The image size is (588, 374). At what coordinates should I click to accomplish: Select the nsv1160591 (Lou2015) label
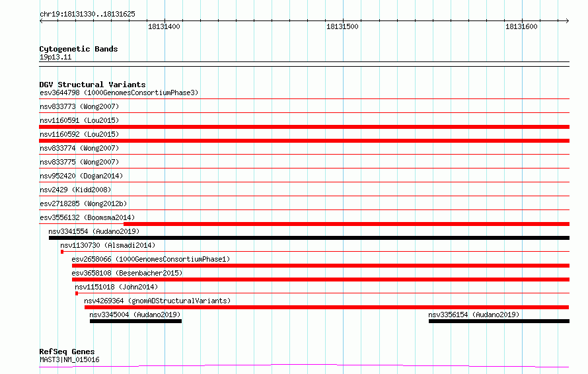click(x=79, y=120)
